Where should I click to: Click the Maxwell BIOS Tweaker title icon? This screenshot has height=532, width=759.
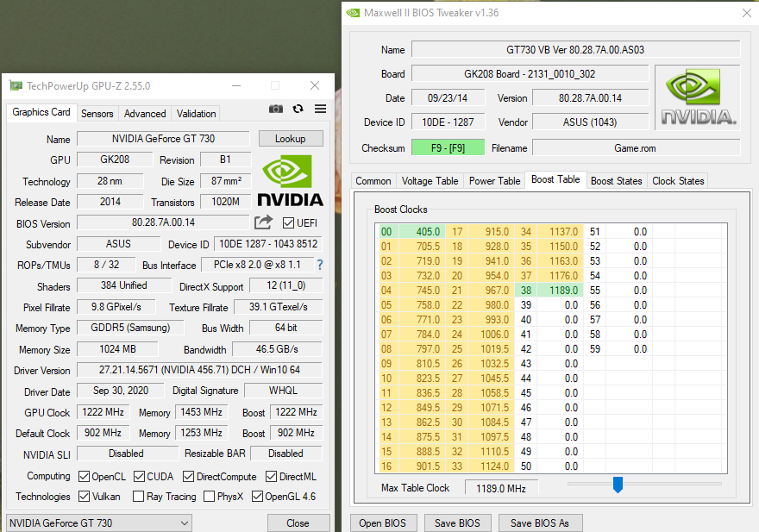click(353, 13)
